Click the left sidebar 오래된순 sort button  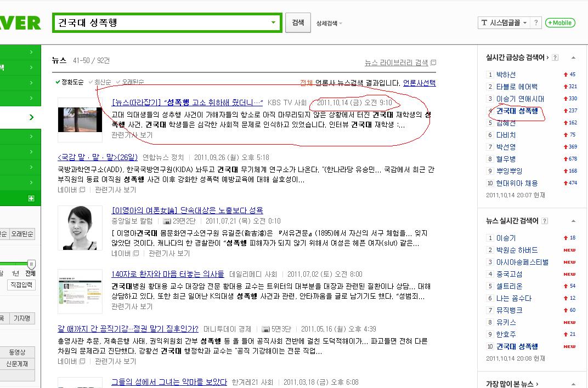(22, 234)
